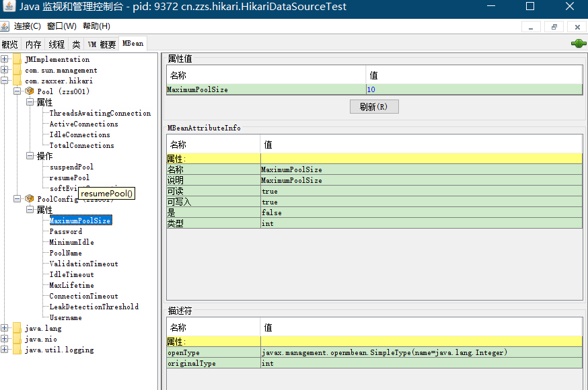Click the PoolConfig MBean bean icon
The width and height of the screenshot is (588, 390).
point(29,198)
